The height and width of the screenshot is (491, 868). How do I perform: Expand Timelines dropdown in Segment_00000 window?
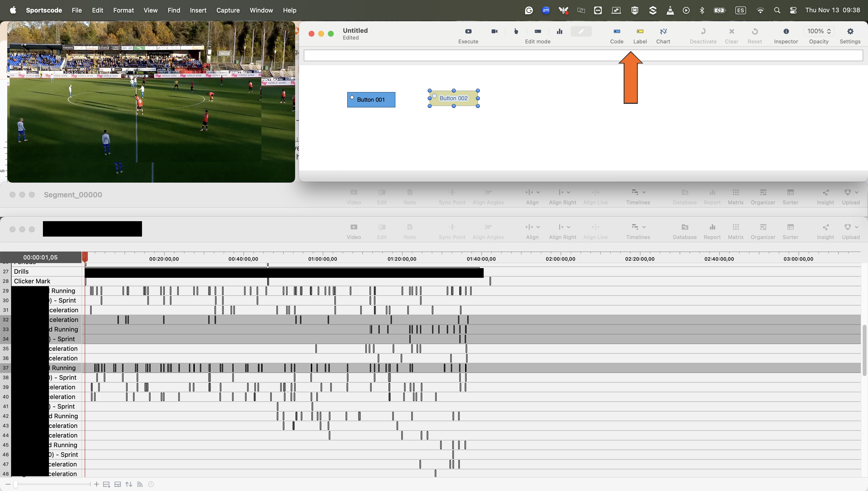[644, 192]
